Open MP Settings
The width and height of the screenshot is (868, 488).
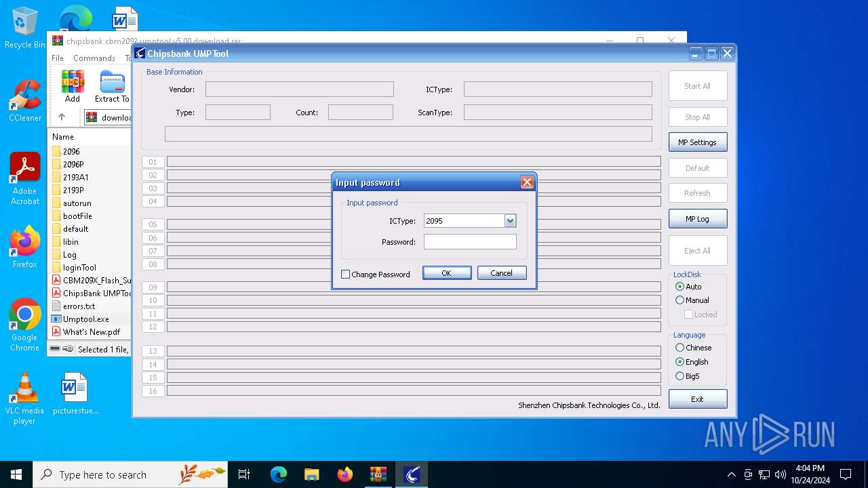click(x=697, y=142)
